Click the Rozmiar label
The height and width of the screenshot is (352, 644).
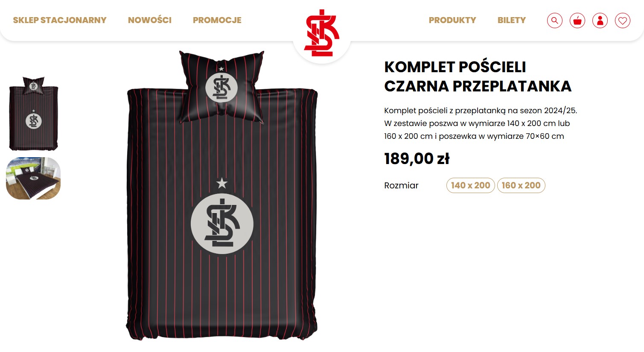pyautogui.click(x=401, y=185)
